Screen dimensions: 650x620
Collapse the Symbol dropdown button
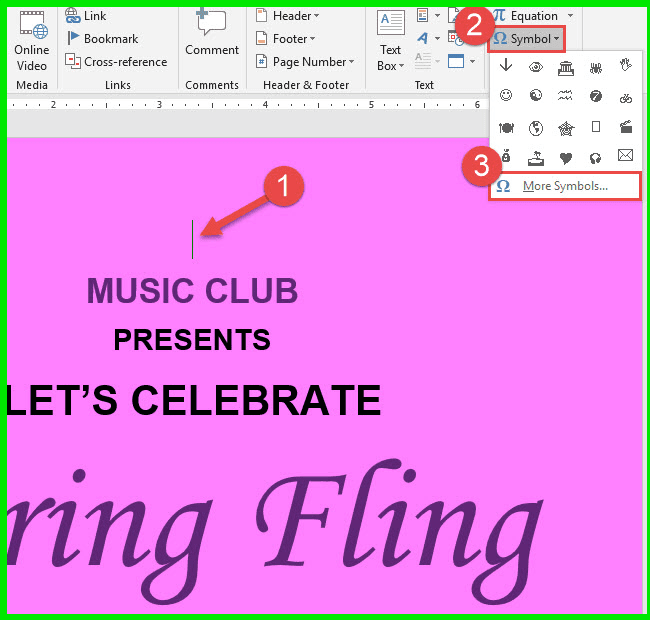[527, 39]
